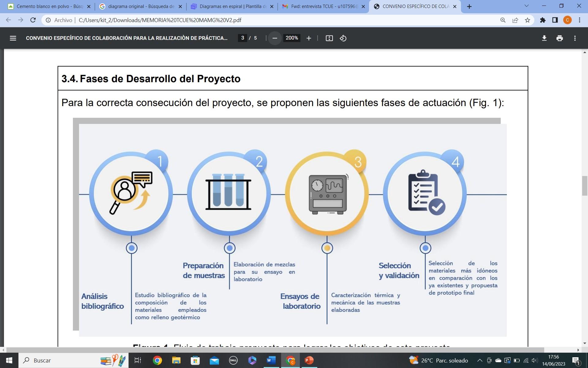
Task: Toggle the Chrome side panel
Action: coord(555,20)
